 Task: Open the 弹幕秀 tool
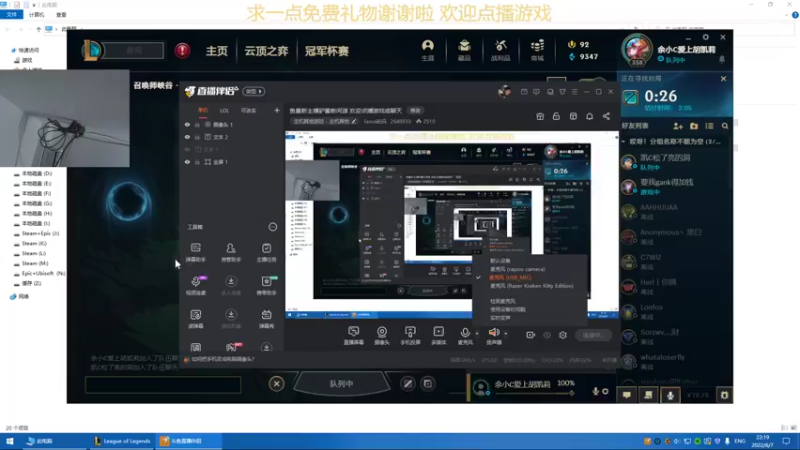click(x=266, y=318)
